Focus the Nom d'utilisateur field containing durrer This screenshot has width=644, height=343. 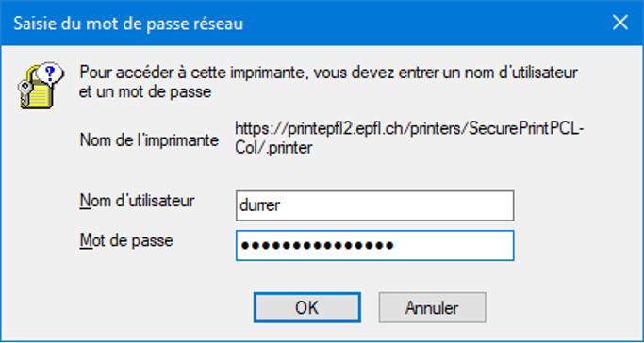(374, 205)
